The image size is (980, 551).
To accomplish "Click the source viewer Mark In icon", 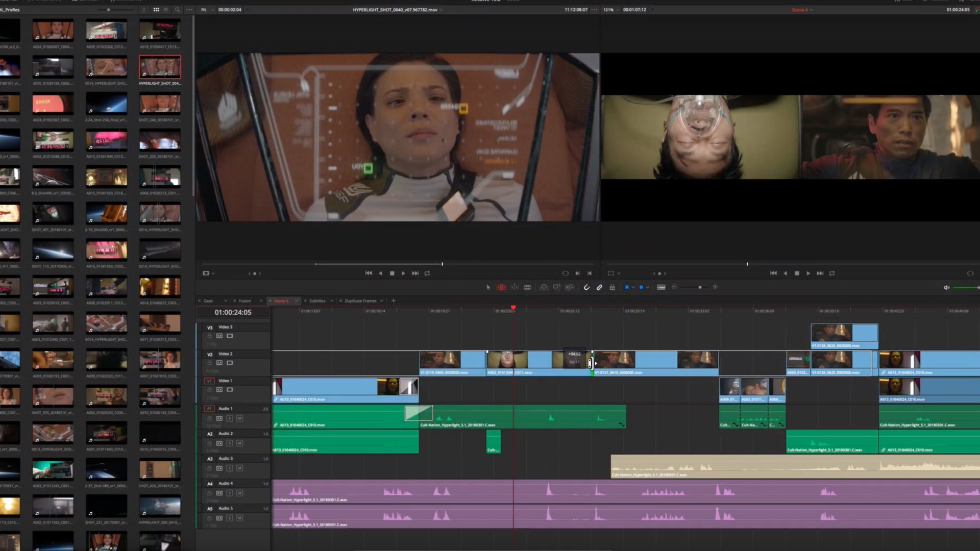I will pyautogui.click(x=577, y=273).
